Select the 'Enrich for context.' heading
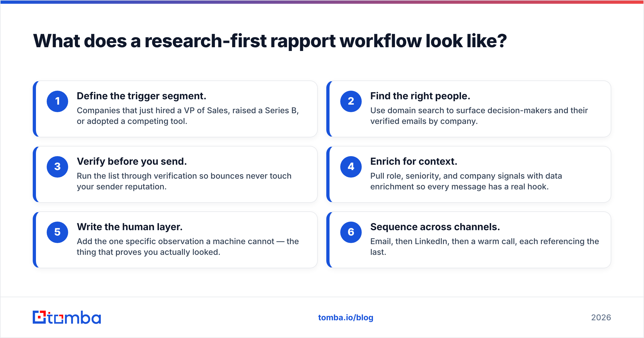Screen dimensions: 644x338 click(414, 161)
